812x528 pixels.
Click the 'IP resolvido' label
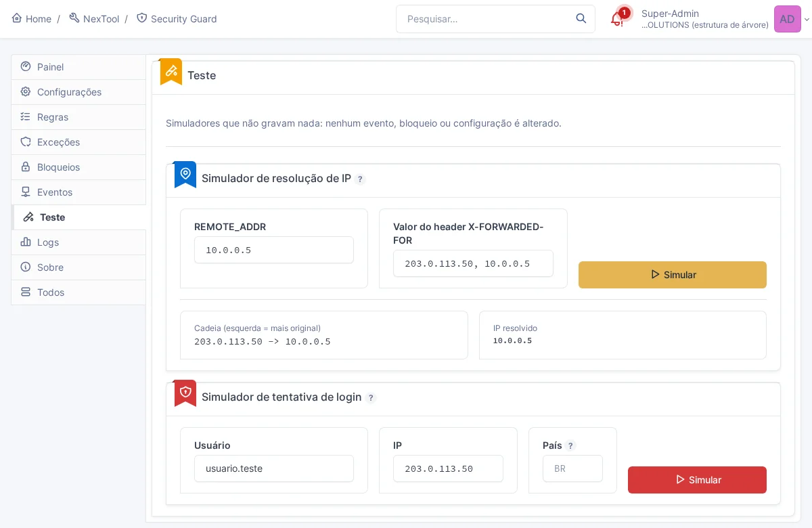click(x=515, y=328)
